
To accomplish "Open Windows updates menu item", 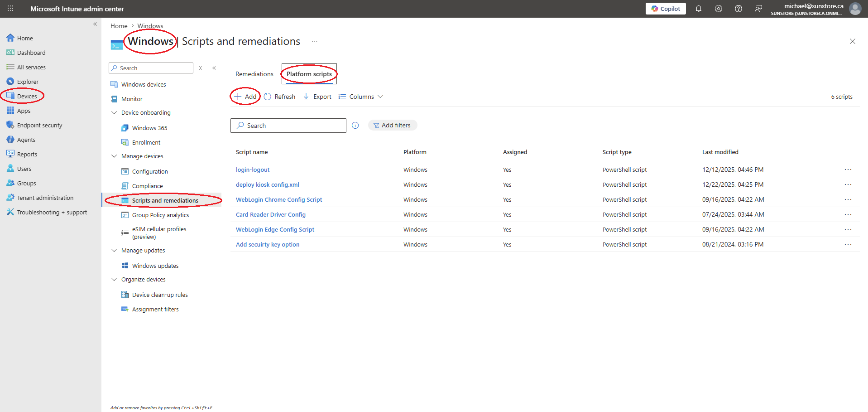I will tap(155, 266).
